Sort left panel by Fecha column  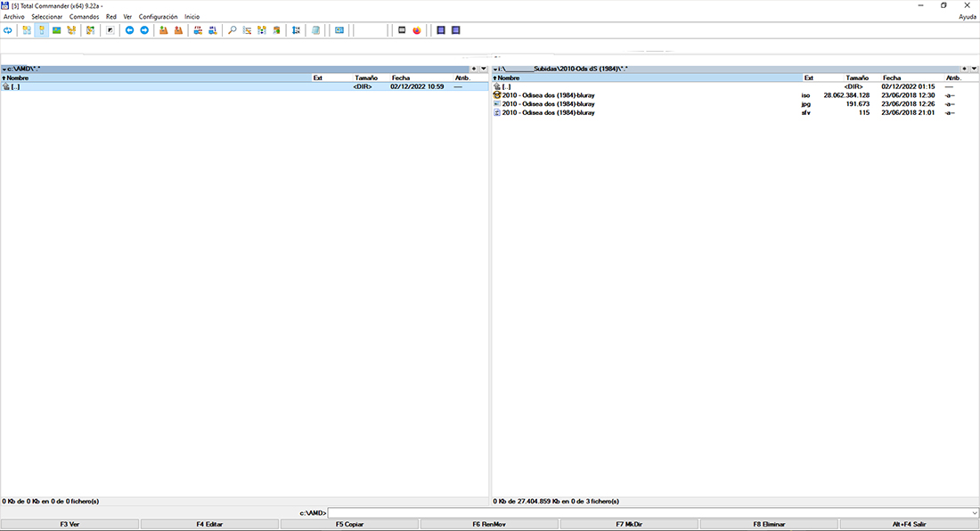(x=421, y=78)
